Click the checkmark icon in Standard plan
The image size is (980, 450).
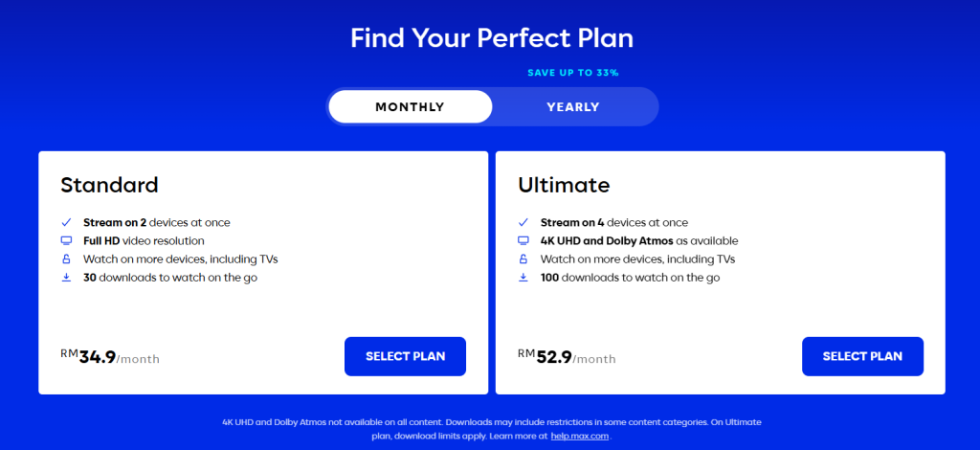pyautogui.click(x=67, y=222)
